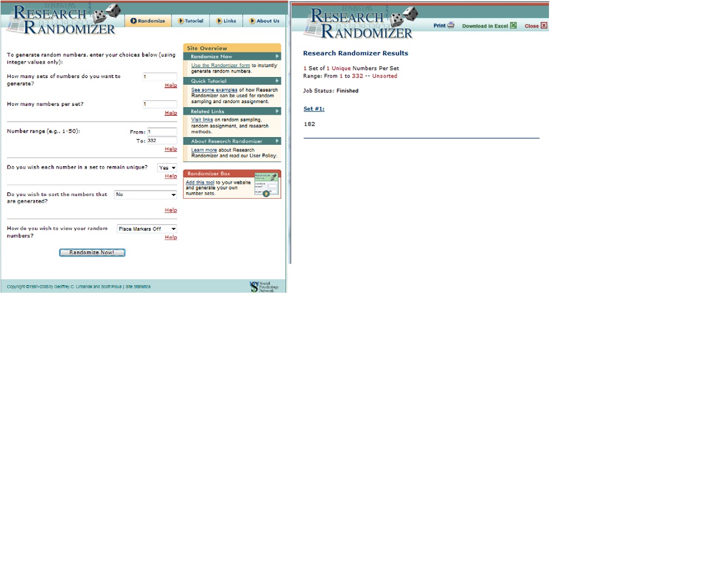Click the arrow on Randomize Now header

(x=277, y=56)
